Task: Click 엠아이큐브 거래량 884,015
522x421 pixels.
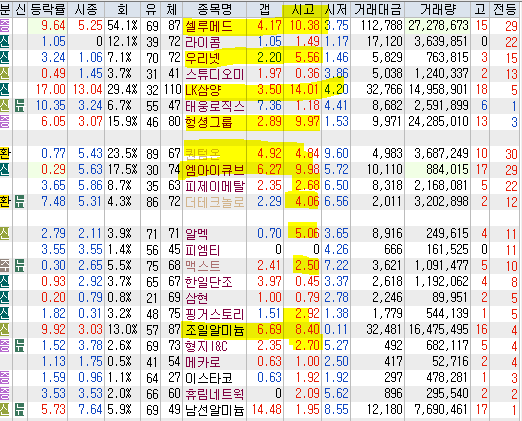Action: click(x=447, y=170)
